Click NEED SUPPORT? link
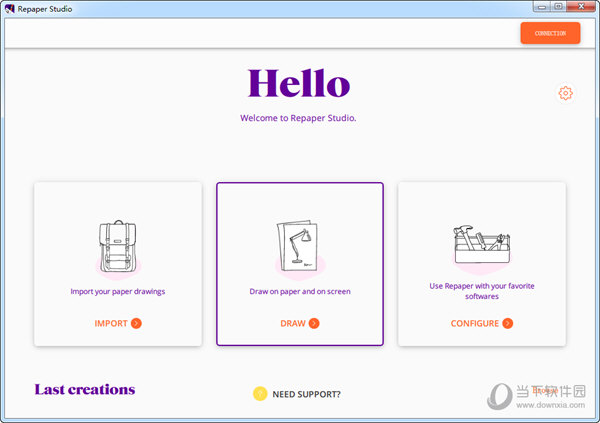 [x=306, y=394]
